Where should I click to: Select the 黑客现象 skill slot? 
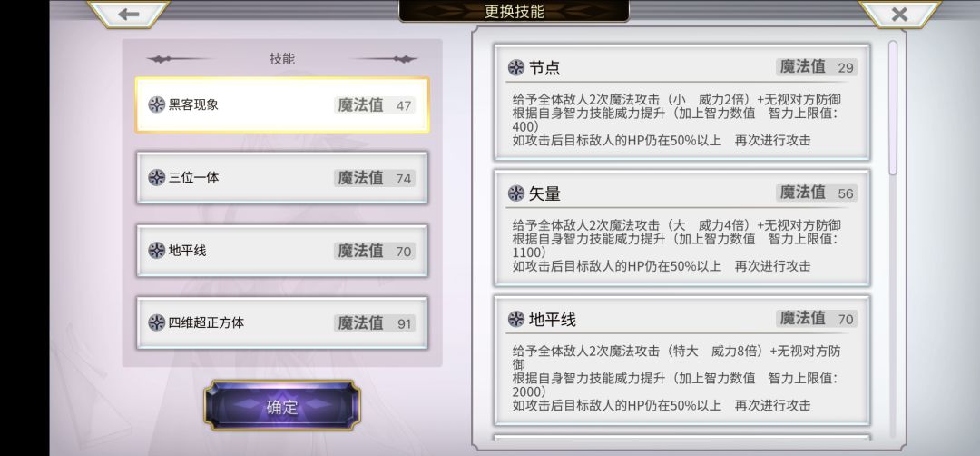(x=282, y=105)
